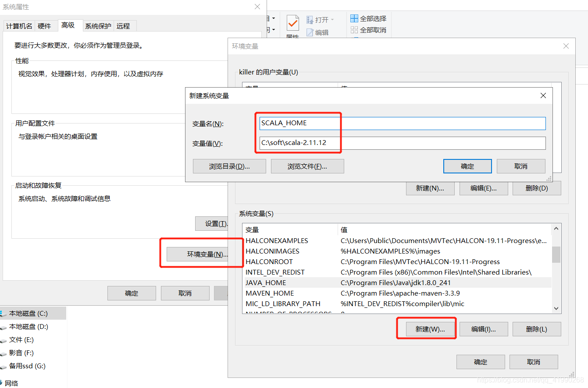Image resolution: width=588 pixels, height=388 pixels.
Task: Open the dropdown arrow next to 打开
Action: [332, 20]
